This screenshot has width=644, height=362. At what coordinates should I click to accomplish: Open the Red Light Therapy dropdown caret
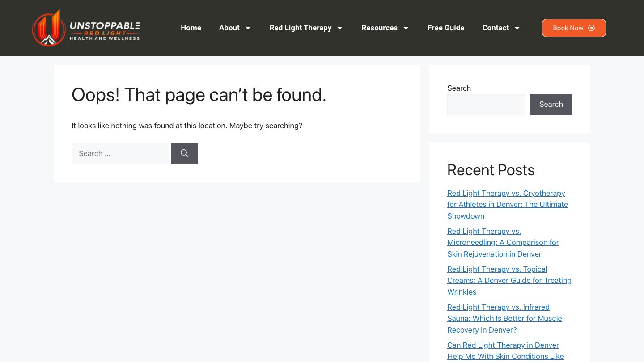pos(339,28)
